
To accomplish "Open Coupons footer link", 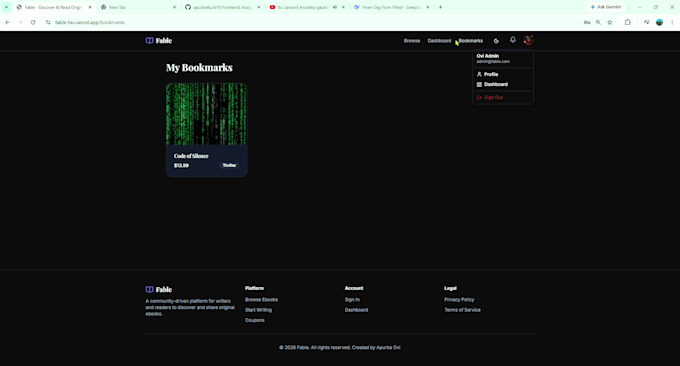I will coord(255,320).
